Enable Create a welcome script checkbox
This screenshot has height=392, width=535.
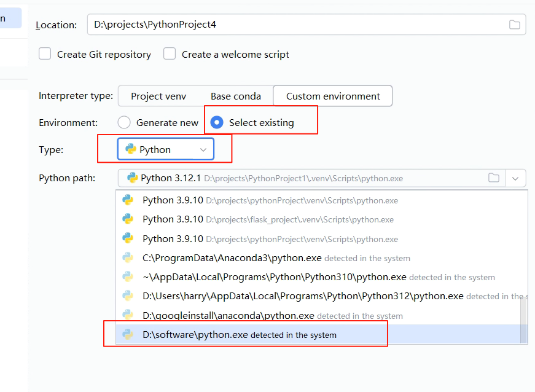(x=170, y=54)
